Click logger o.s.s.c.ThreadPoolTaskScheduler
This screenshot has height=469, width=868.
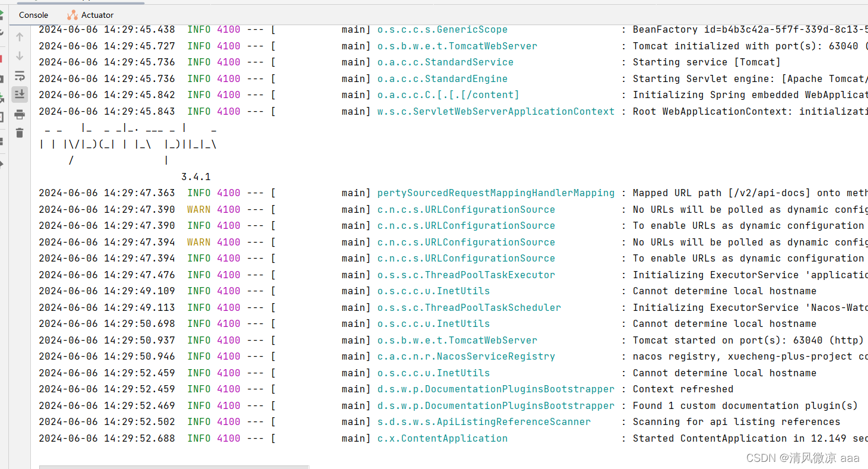pos(469,307)
